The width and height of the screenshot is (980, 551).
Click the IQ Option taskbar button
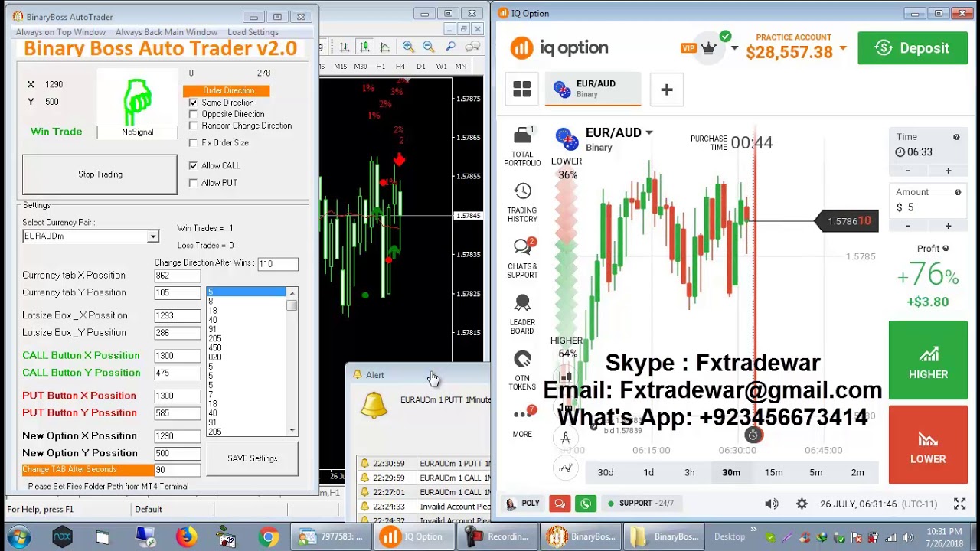(x=414, y=536)
